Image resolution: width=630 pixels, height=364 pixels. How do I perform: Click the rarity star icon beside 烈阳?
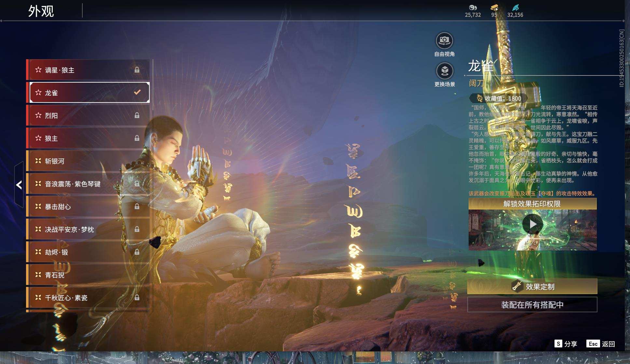tap(38, 115)
